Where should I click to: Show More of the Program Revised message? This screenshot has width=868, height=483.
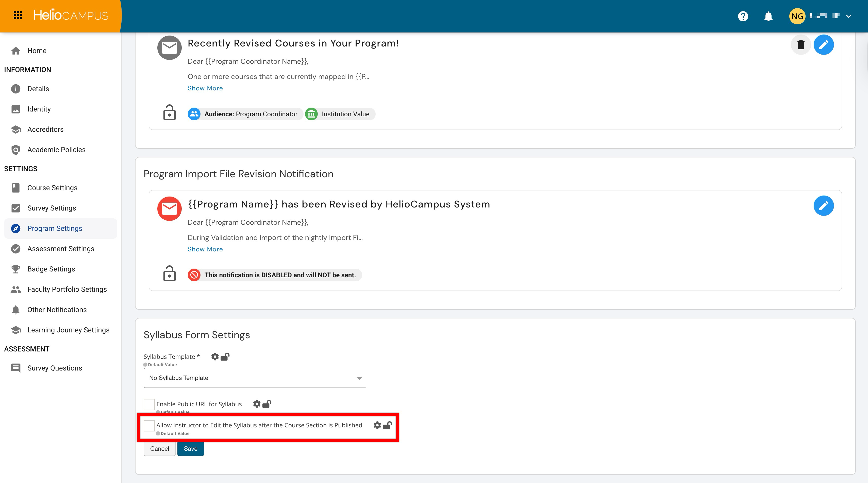[205, 249]
